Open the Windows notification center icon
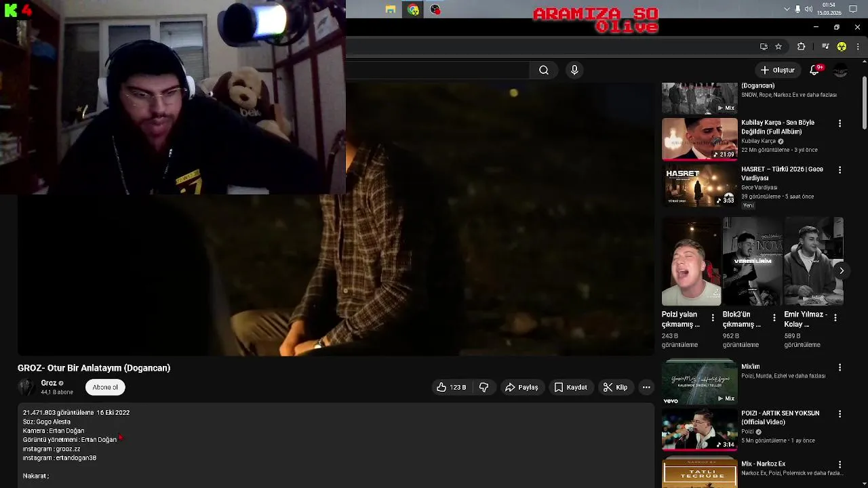868x488 pixels. (853, 9)
